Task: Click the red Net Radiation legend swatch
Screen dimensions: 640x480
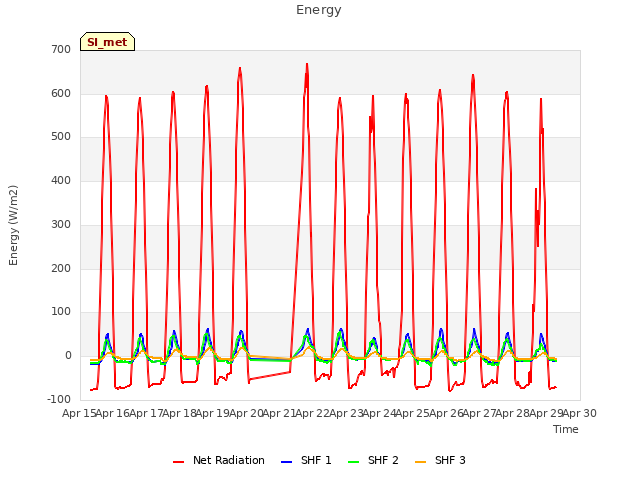Action: click(178, 462)
